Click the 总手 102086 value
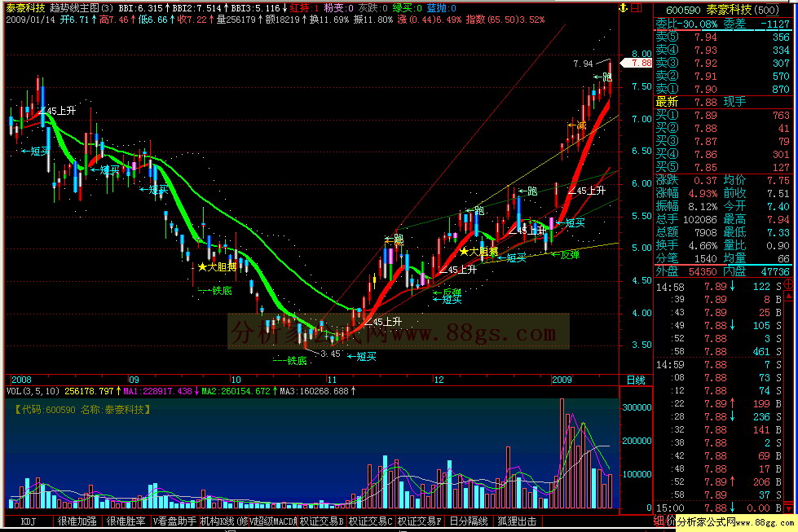Image resolution: width=798 pixels, height=532 pixels. pyautogui.click(x=699, y=220)
